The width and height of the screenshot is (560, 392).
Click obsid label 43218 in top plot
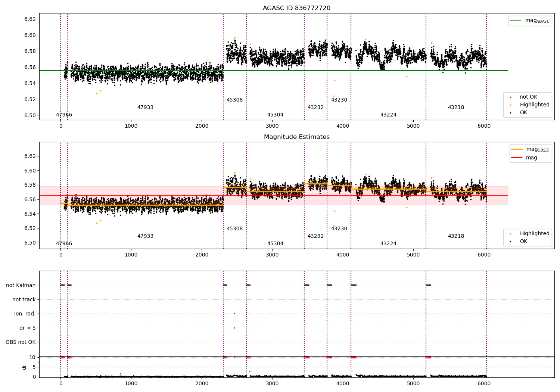click(456, 108)
